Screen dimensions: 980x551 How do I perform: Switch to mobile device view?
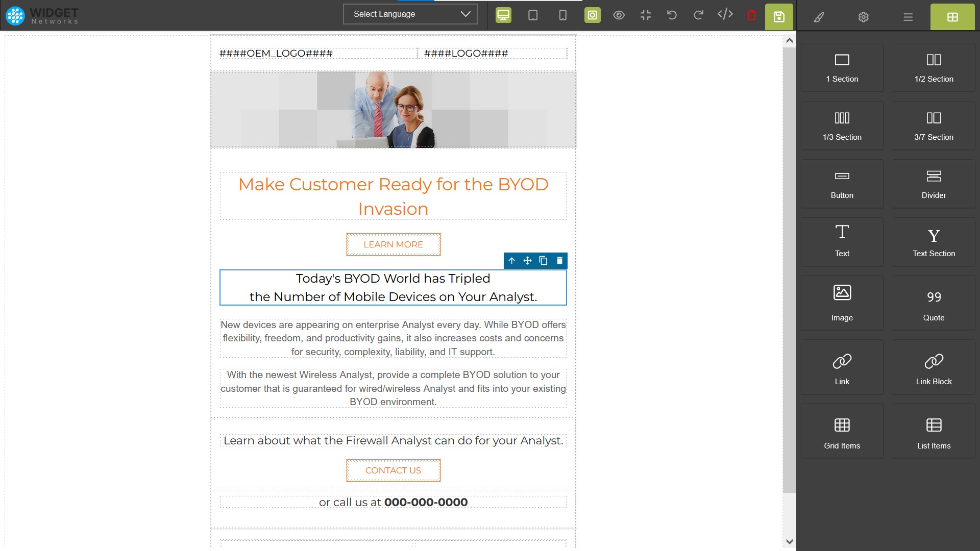[x=562, y=15]
